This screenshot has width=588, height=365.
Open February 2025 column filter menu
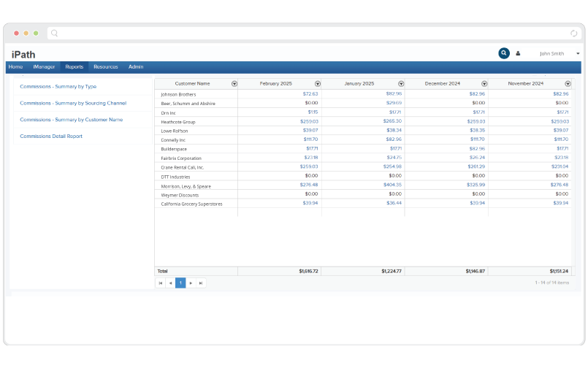(x=317, y=84)
